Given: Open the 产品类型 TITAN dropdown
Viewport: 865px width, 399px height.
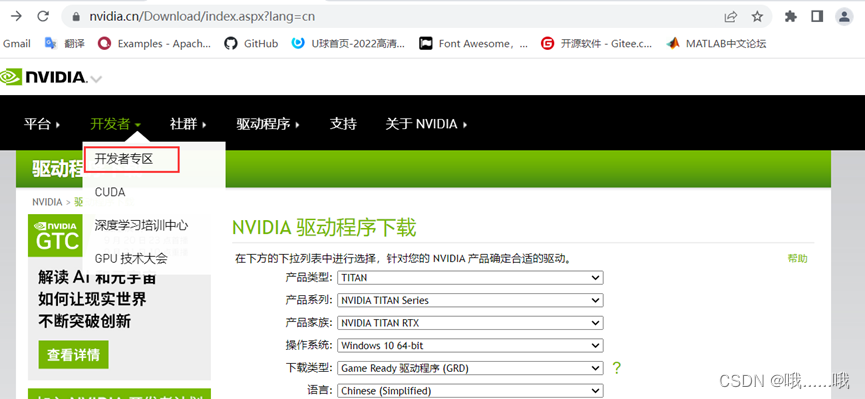Looking at the screenshot, I should pyautogui.click(x=470, y=278).
